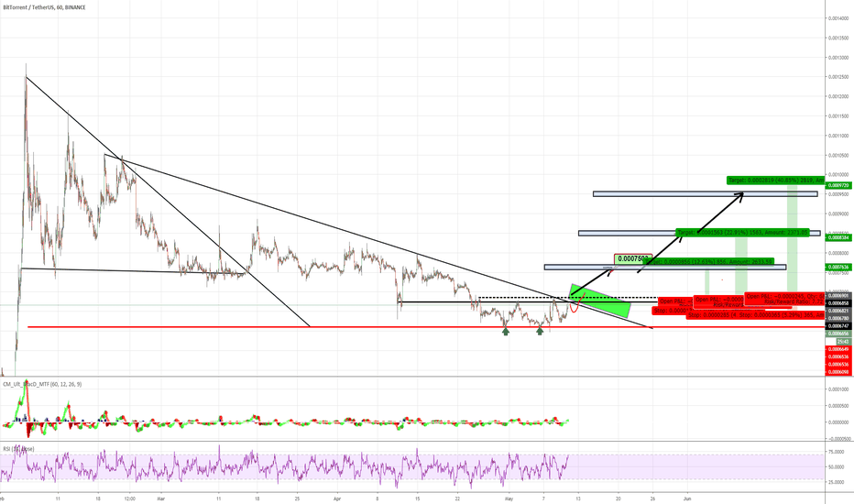Click the 0.0011500 price axis tick
The height and width of the screenshot is (504, 854).
click(838, 116)
